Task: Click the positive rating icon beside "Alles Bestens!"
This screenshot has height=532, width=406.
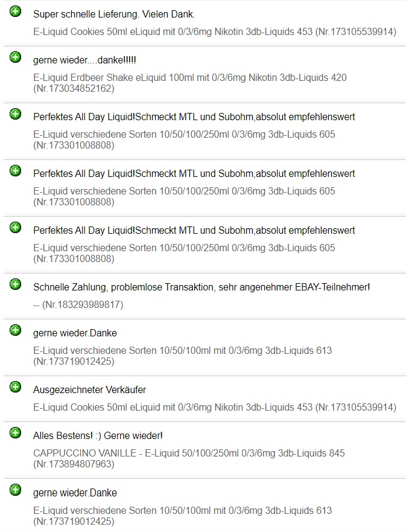Action: [x=16, y=433]
